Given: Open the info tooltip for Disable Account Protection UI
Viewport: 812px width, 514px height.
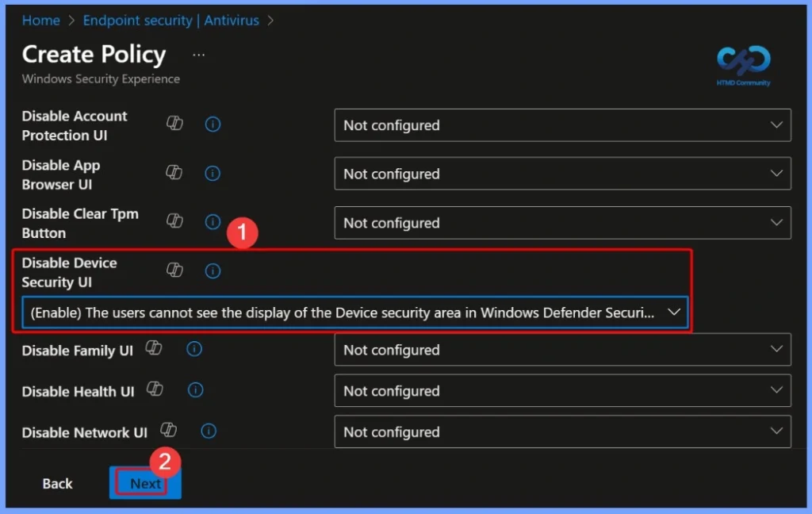Looking at the screenshot, I should click(213, 124).
